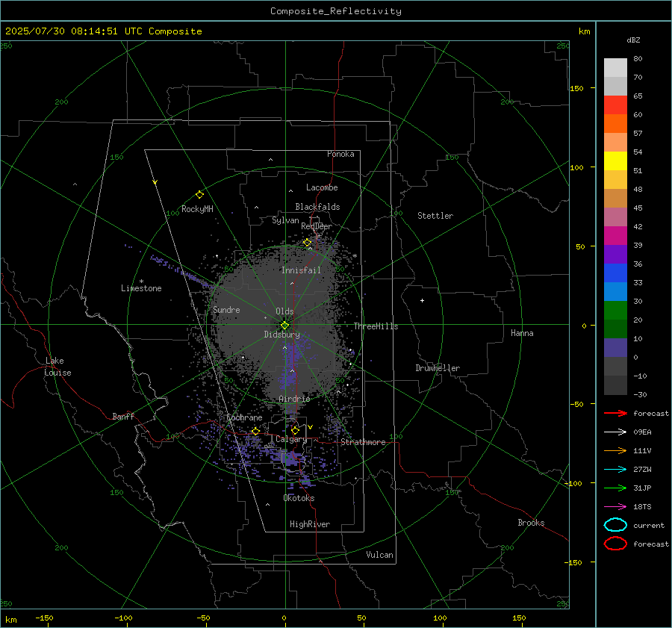Click the red forecast ellipse legend icon
This screenshot has width=672, height=628.
click(x=615, y=544)
